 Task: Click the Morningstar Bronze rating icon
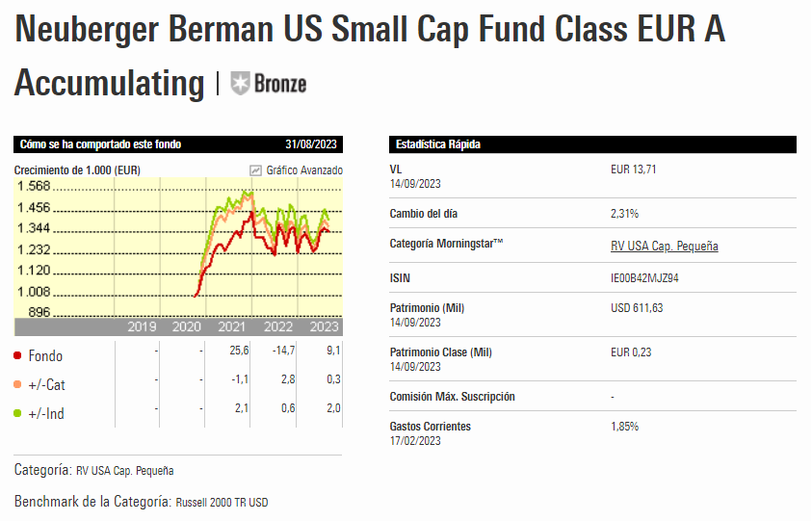click(241, 83)
